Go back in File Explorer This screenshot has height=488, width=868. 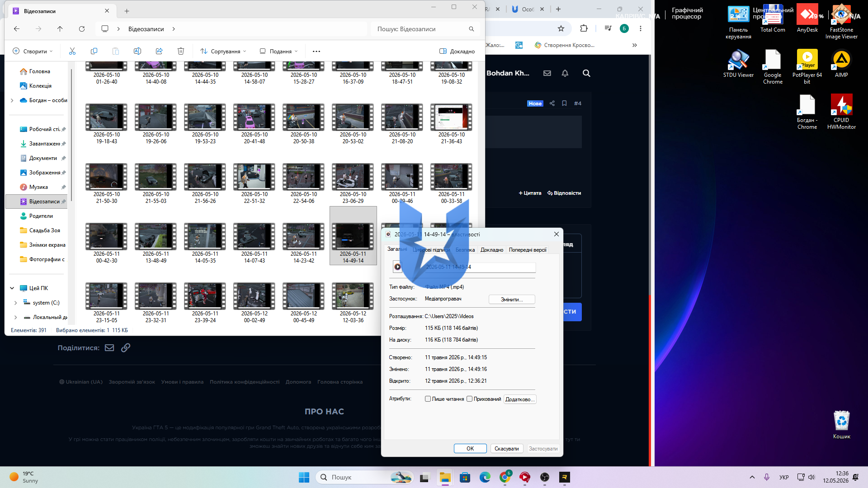pos(17,29)
